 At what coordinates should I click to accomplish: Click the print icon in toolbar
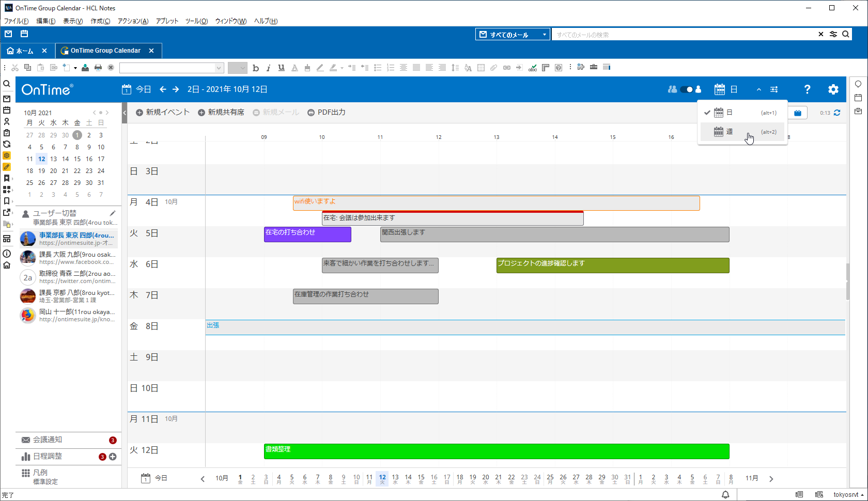click(98, 68)
